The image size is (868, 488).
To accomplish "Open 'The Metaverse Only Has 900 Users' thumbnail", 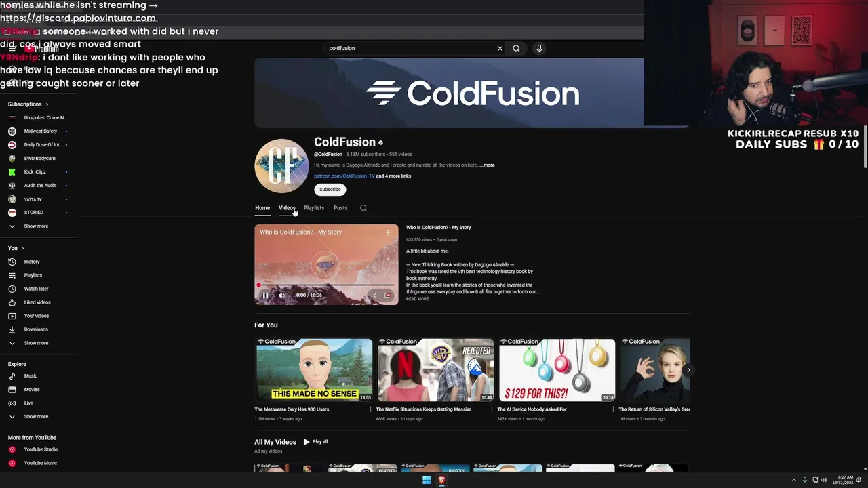I will click(314, 370).
